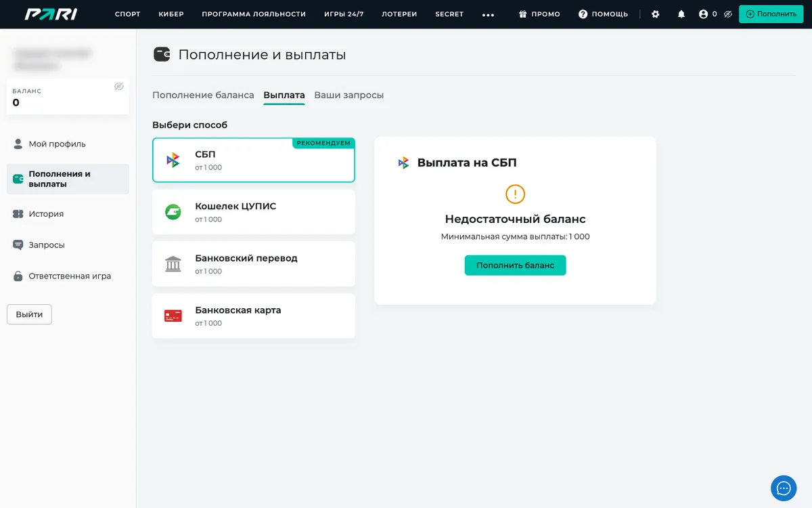Screen dimensions: 812x508
Task: Open the Спорт menu
Action: 127,14
